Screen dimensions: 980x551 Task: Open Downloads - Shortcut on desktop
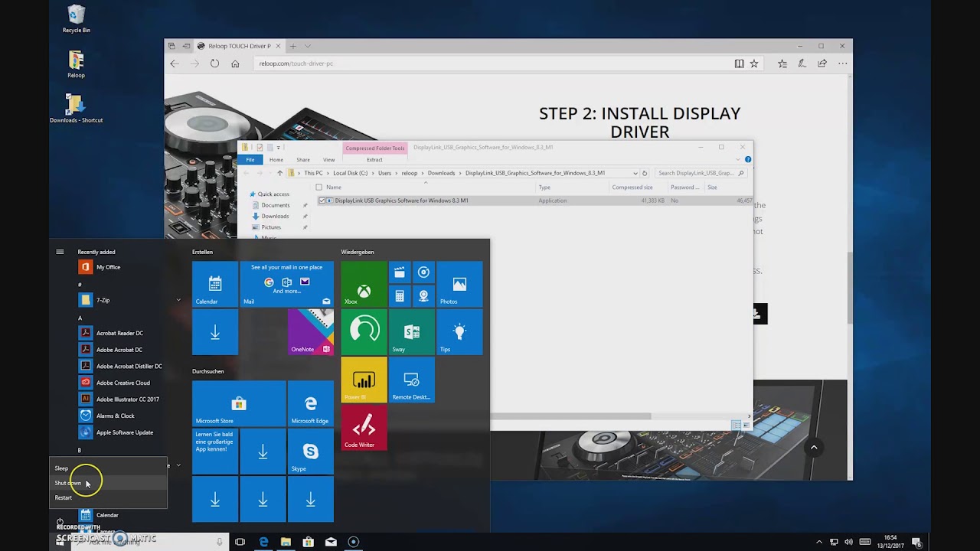(x=76, y=109)
